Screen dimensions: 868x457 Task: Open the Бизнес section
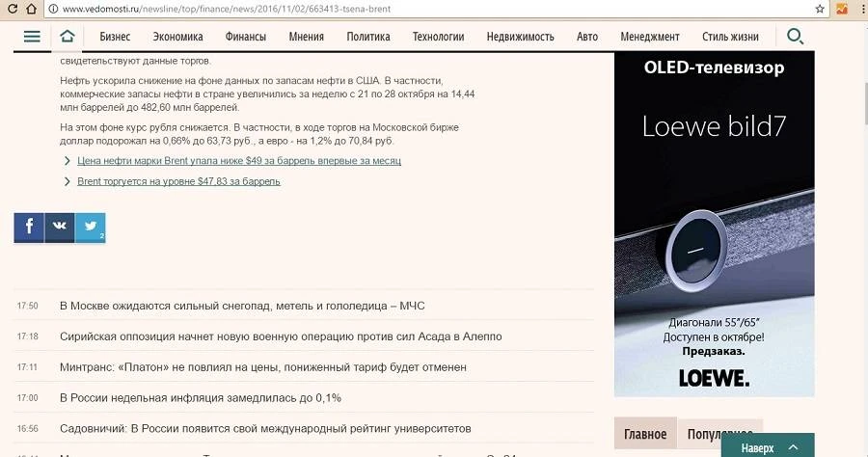pyautogui.click(x=115, y=37)
